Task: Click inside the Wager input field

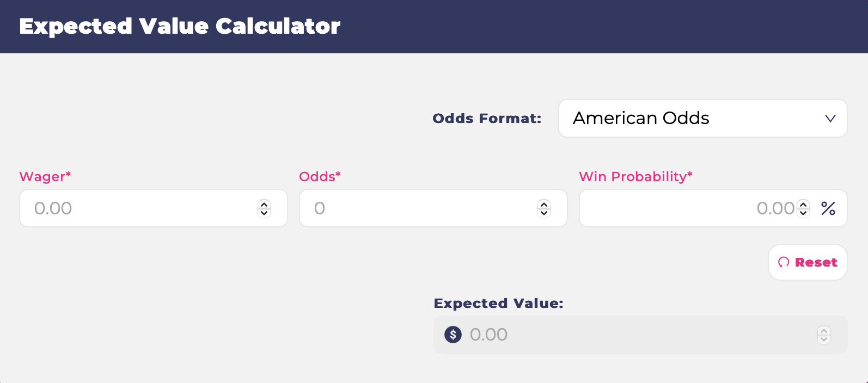Action: (x=136, y=208)
